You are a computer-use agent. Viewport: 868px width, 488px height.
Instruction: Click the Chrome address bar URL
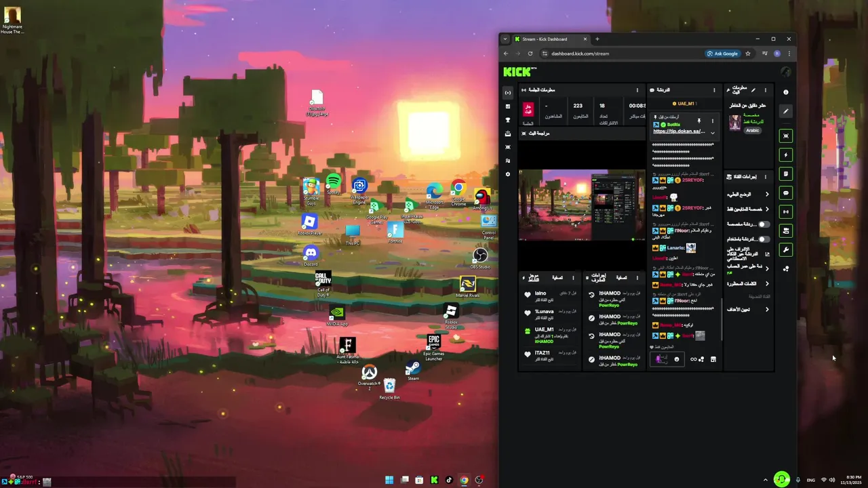tap(580, 54)
